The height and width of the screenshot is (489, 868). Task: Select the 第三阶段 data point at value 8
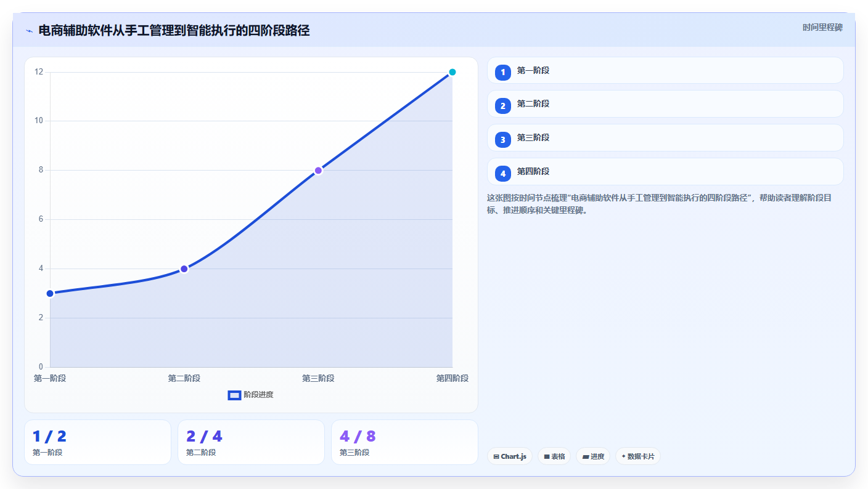tap(318, 171)
